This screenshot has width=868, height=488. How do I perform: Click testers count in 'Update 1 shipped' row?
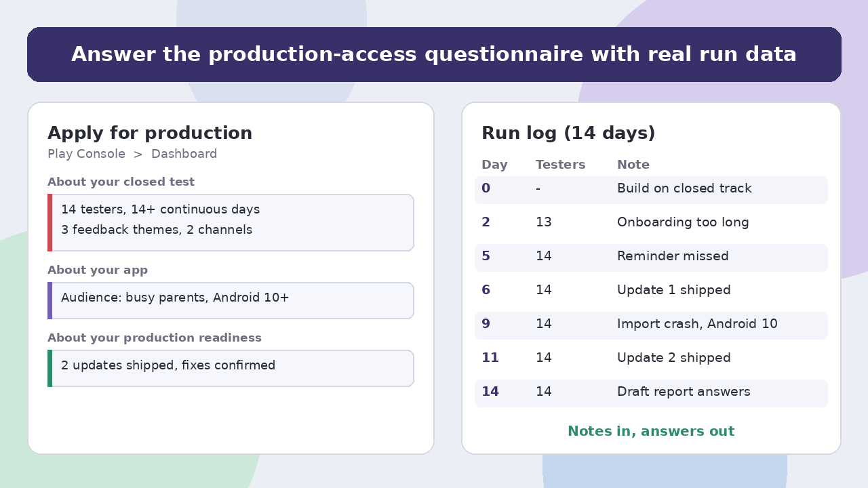pyautogui.click(x=544, y=290)
